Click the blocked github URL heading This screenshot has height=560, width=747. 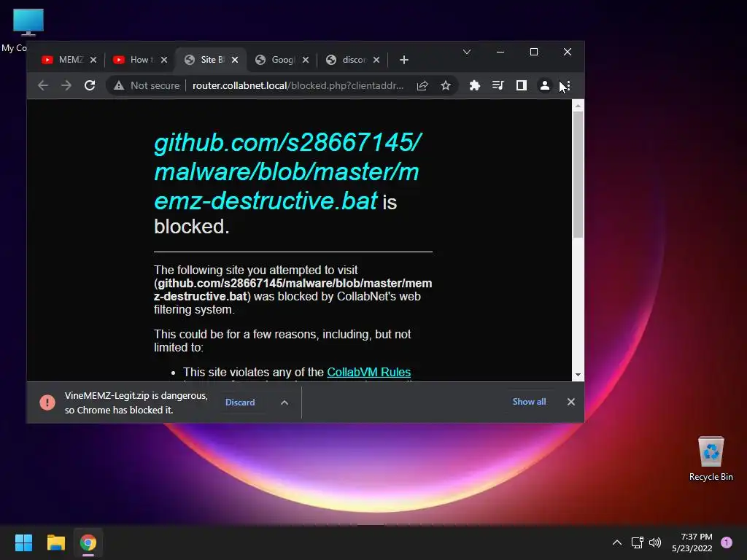click(287, 171)
